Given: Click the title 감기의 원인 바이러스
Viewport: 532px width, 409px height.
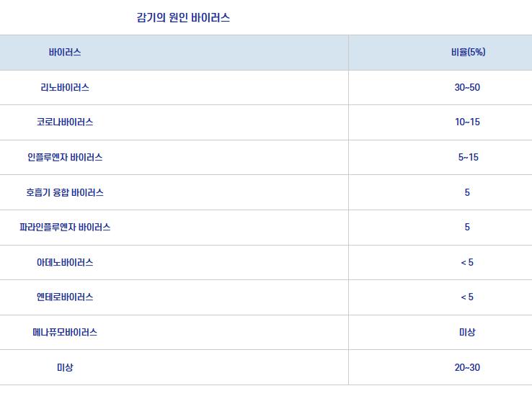Looking at the screenshot, I should coord(183,18).
